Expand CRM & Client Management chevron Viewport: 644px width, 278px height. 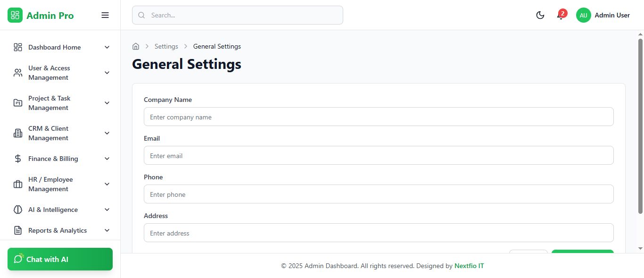[x=107, y=133]
